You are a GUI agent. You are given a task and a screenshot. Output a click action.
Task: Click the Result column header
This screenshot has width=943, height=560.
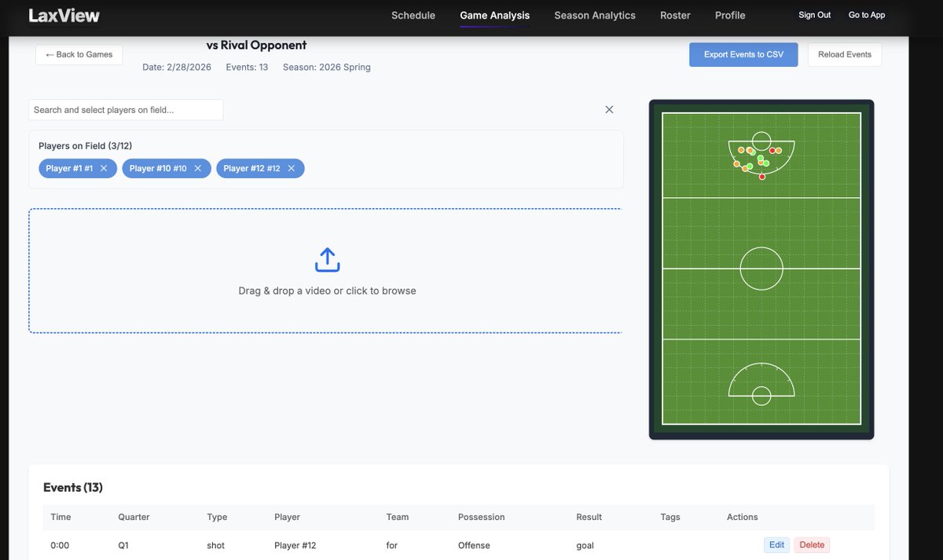point(589,517)
